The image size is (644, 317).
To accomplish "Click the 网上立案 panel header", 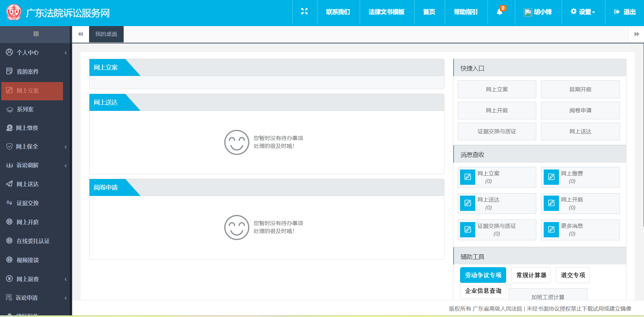I will [x=267, y=67].
